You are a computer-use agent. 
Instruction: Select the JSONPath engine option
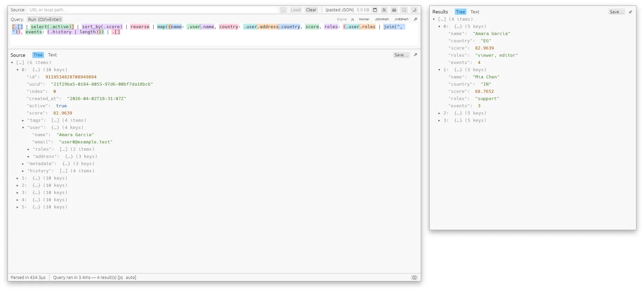point(382,19)
